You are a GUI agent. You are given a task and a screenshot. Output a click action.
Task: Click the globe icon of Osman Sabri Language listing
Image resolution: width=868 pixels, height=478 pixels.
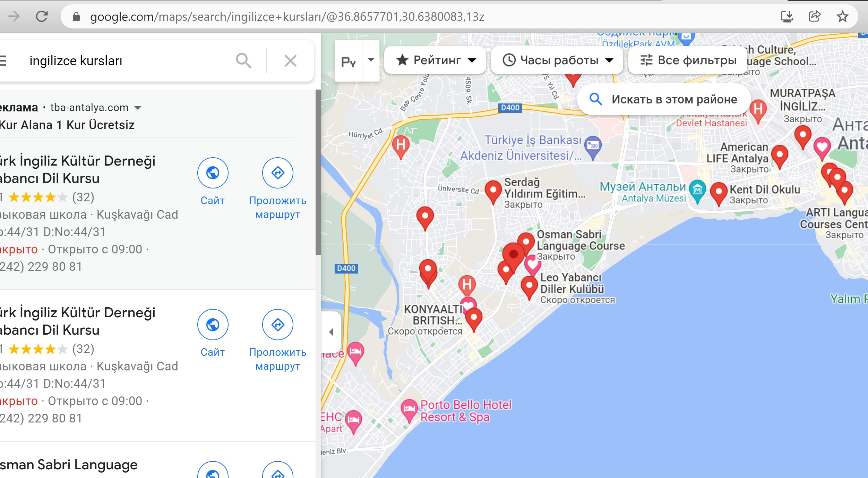(213, 470)
